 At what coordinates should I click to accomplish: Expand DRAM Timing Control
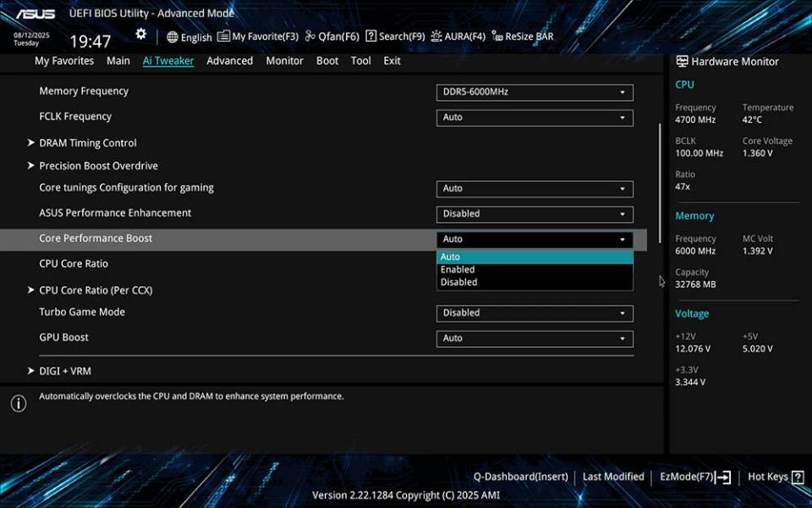point(87,142)
